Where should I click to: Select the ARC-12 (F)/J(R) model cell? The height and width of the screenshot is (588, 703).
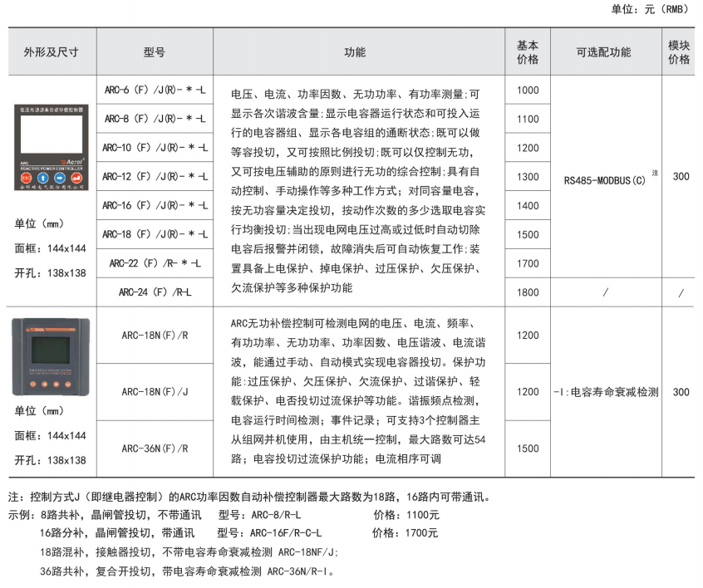tap(155, 177)
